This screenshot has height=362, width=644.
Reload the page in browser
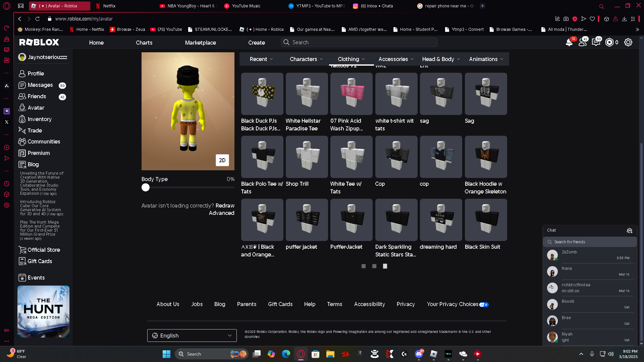point(38,19)
